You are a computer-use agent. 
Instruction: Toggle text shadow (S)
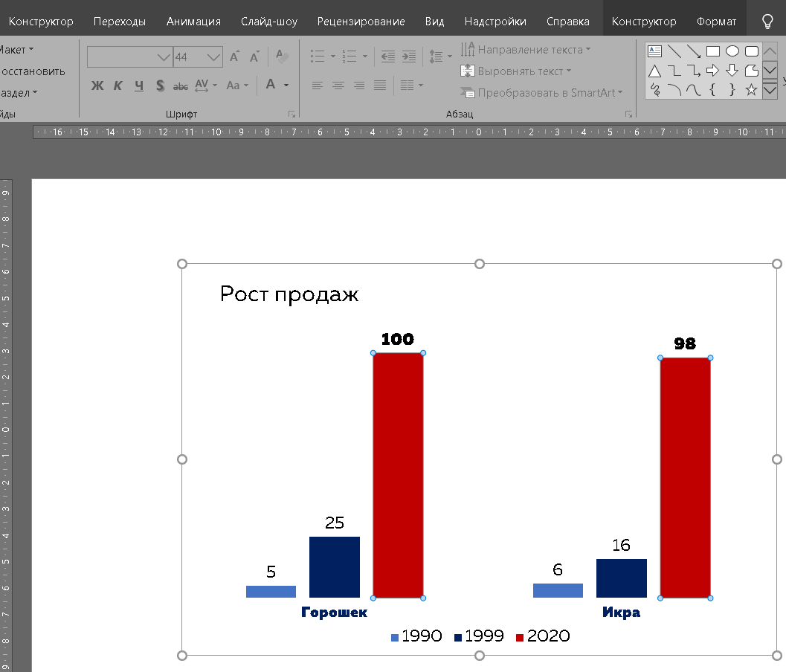(x=160, y=85)
